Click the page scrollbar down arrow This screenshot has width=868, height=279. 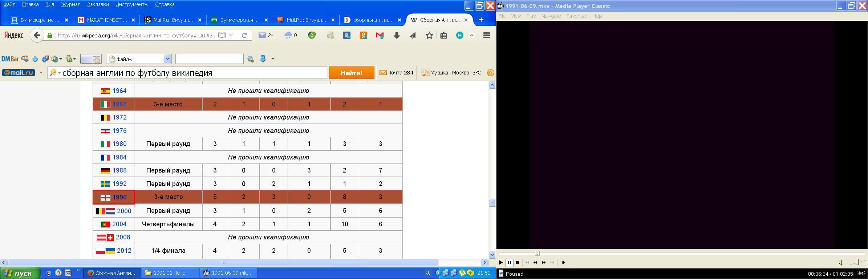point(492,255)
